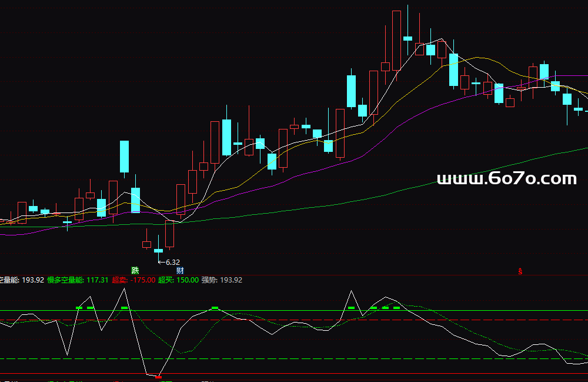Click the solid red line at indicator bottom
The width and height of the screenshot is (588, 382).
pos(353,374)
